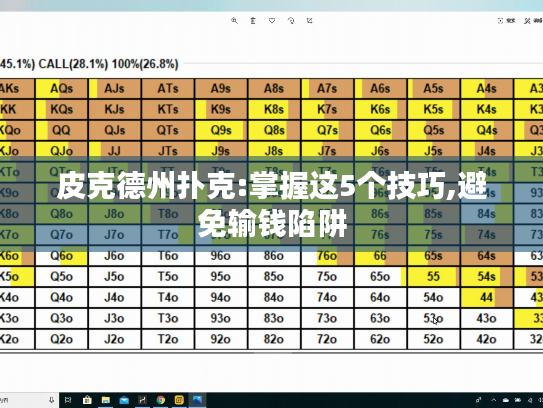Image resolution: width=543 pixels, height=408 pixels.
Task: Click the Q2o hand cell
Action: tap(62, 339)
